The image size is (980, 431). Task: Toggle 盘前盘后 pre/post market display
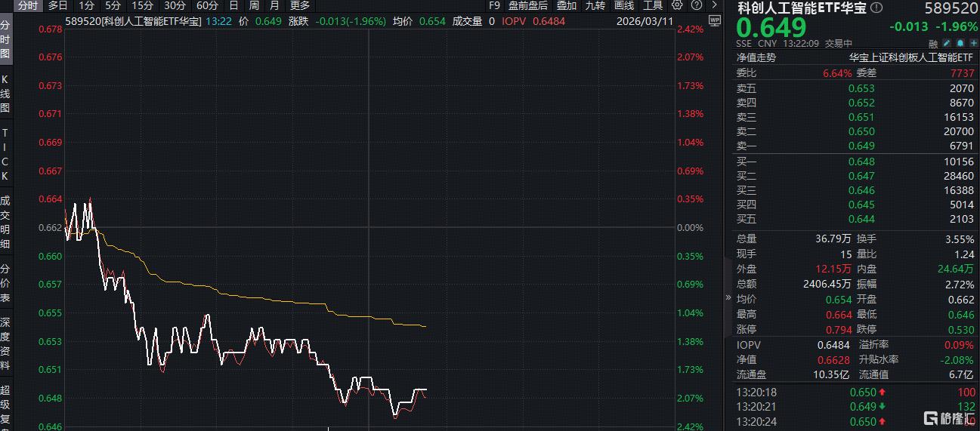click(528, 5)
